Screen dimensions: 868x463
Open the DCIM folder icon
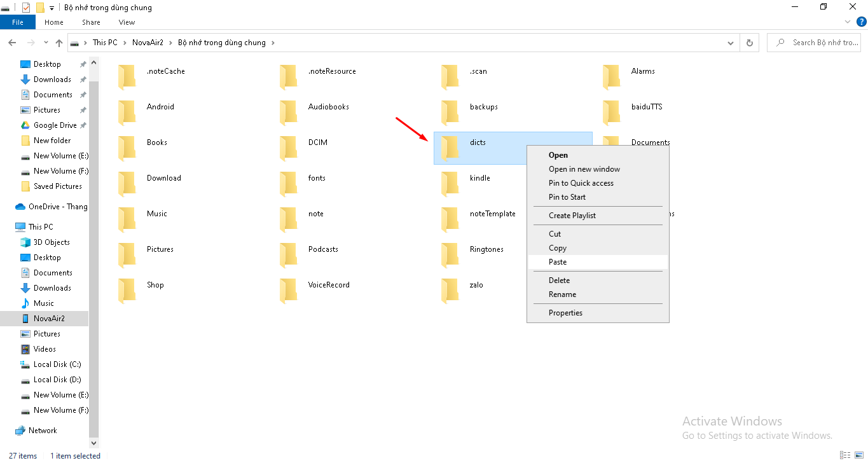[x=289, y=148]
